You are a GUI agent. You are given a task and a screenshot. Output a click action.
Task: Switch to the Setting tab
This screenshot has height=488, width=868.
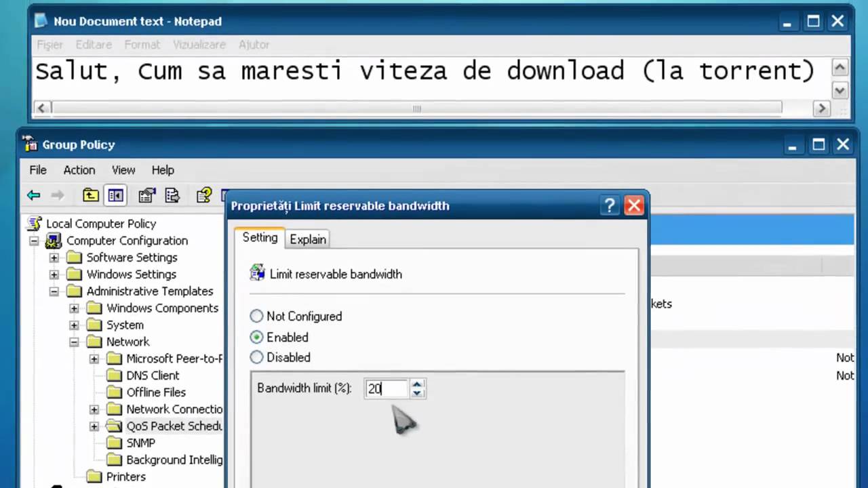click(x=260, y=238)
